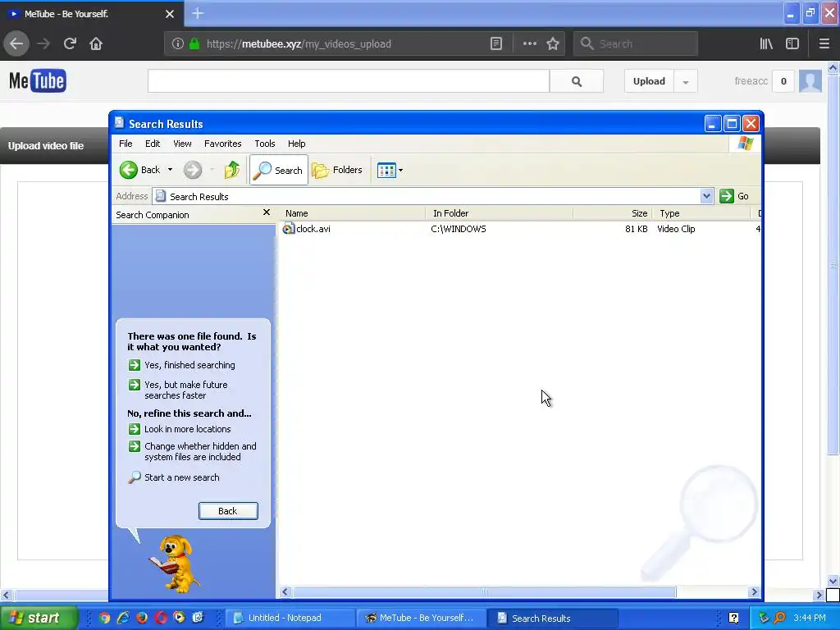The width and height of the screenshot is (840, 630).
Task: Switch to MeTube - Be Yourself taskbar button
Action: (421, 618)
